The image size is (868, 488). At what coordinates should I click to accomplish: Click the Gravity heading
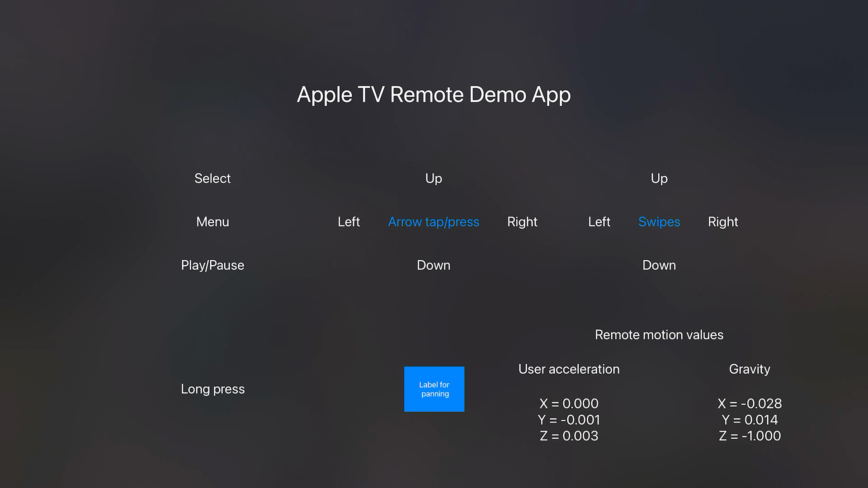(750, 369)
